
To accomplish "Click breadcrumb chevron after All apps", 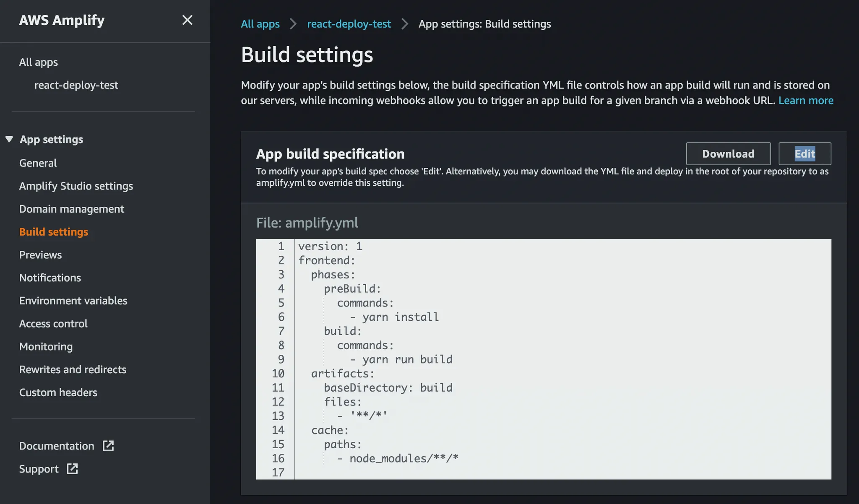I will 293,24.
